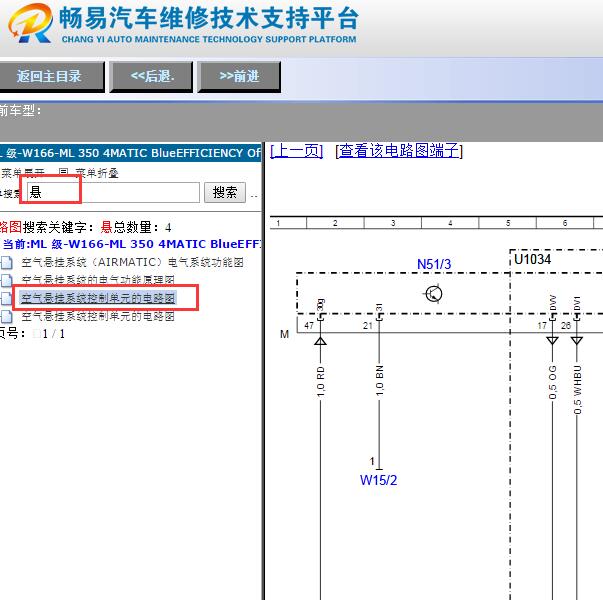Collapse menus via 菜单折叠 text
Screen dimensions: 603x600
tap(97, 173)
